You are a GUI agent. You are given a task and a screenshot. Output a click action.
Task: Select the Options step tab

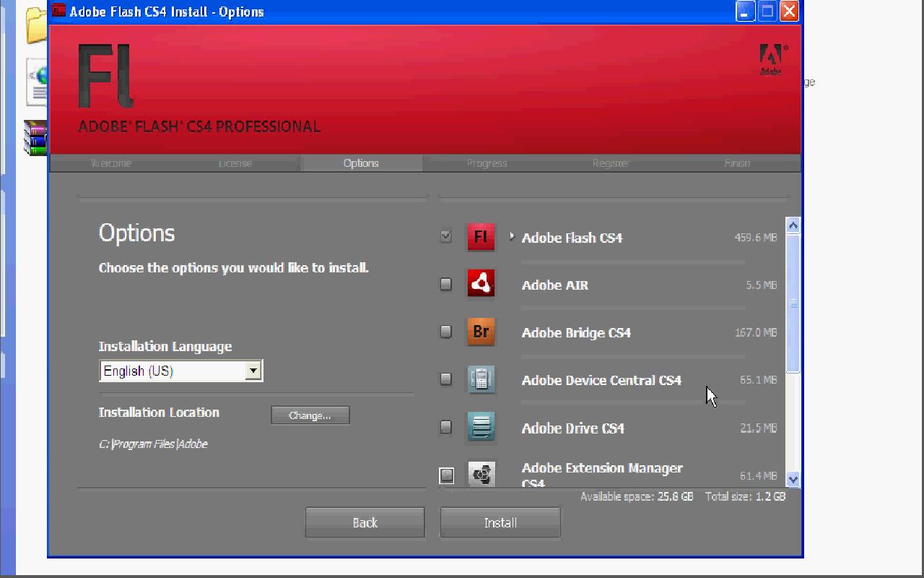(361, 163)
